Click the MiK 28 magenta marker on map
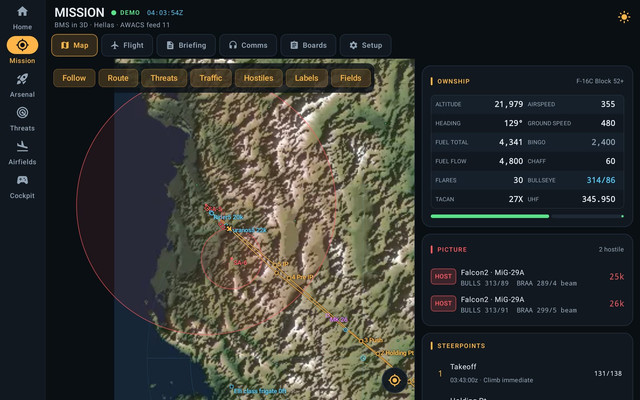The height and width of the screenshot is (400, 640). click(x=337, y=319)
